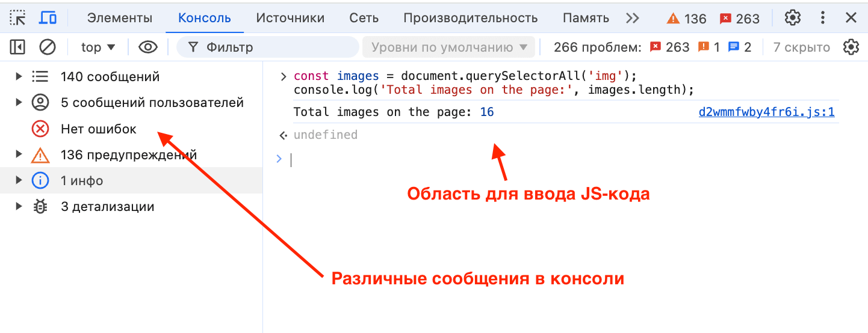Open the d2wmmfwby4fr6i.js:1 source link
This screenshot has width=868, height=333.
click(x=766, y=112)
